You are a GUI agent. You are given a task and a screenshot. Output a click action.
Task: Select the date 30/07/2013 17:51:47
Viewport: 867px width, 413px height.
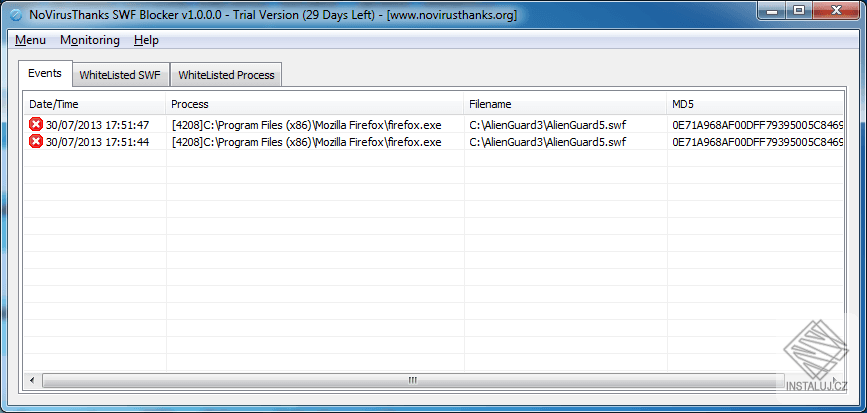[x=97, y=125]
